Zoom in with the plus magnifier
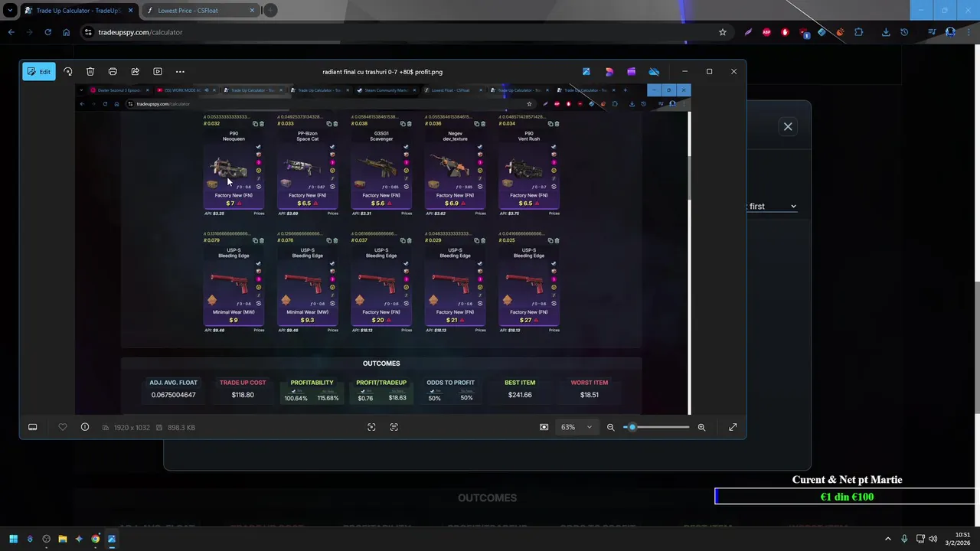 pos(701,427)
